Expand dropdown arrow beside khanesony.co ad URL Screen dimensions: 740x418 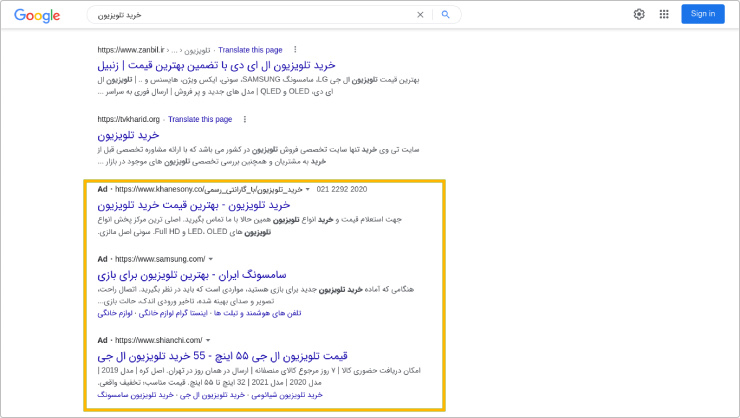point(308,189)
